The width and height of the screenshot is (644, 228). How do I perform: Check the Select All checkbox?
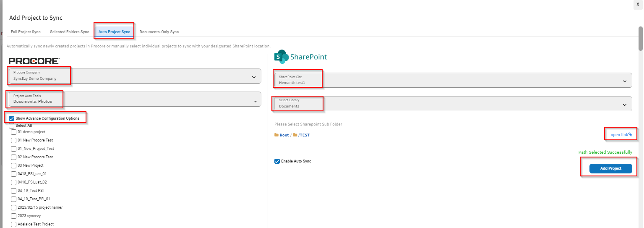tap(12, 126)
